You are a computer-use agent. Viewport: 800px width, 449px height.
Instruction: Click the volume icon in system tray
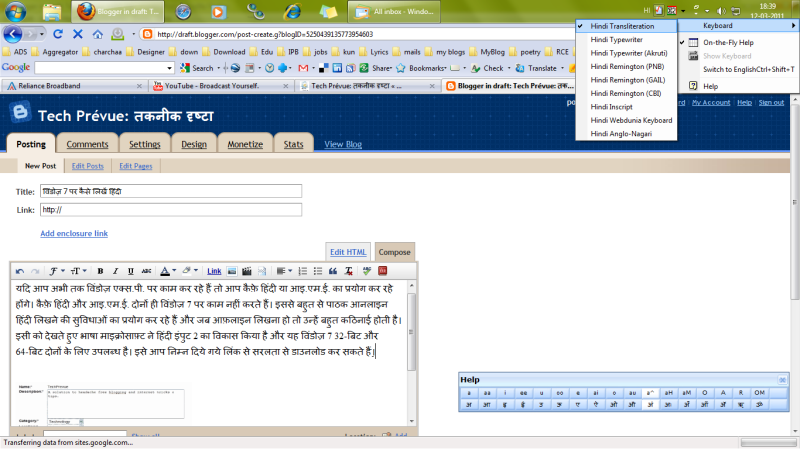point(721,11)
